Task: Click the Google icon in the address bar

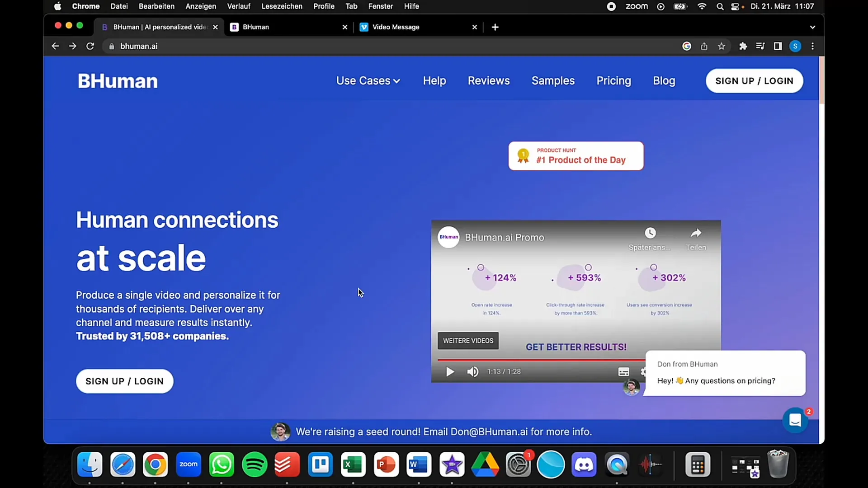Action: coord(687,46)
